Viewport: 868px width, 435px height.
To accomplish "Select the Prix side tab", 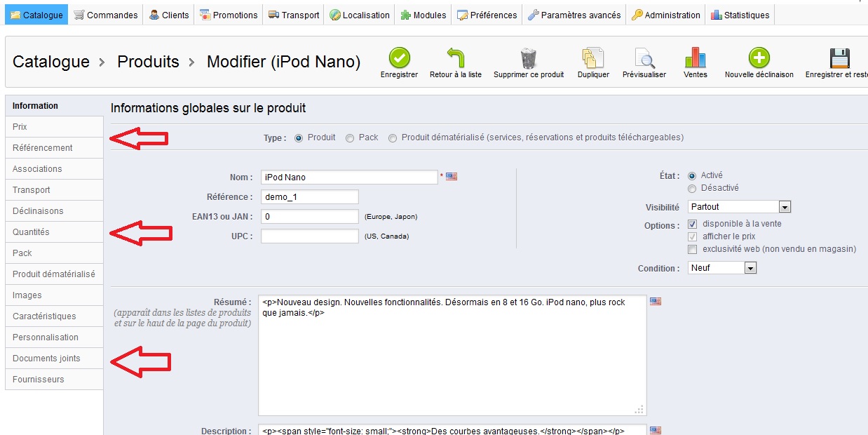I will [54, 127].
